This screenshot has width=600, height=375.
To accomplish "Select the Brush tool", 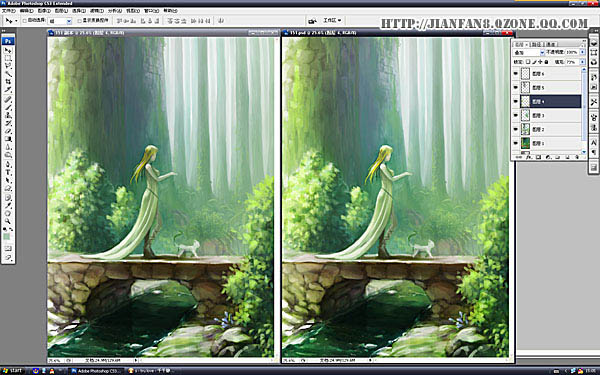I will point(8,107).
